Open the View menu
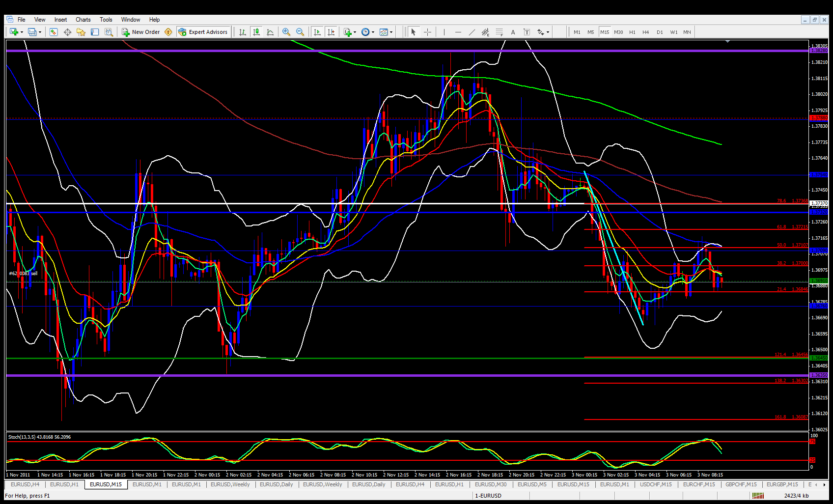833x504 pixels. (x=40, y=20)
